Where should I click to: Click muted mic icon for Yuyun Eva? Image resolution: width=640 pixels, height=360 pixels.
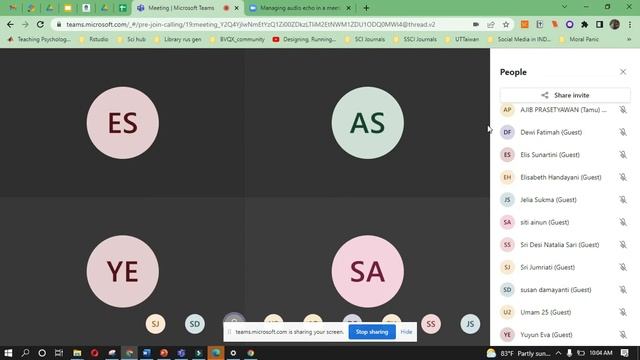point(623,334)
